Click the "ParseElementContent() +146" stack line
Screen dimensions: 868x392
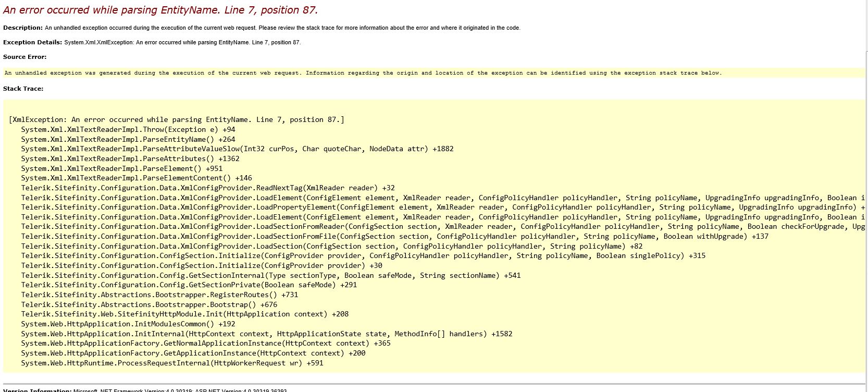(x=137, y=178)
